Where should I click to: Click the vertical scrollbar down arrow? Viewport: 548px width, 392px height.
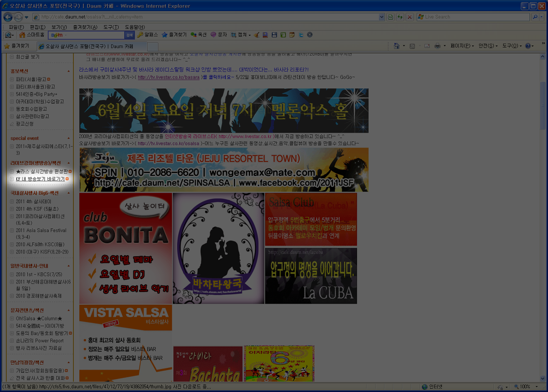click(x=543, y=379)
